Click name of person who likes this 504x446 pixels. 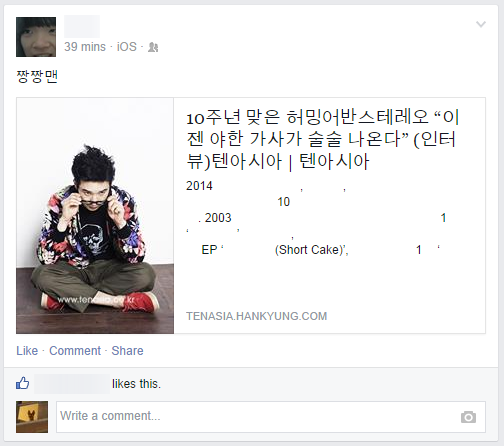72,384
